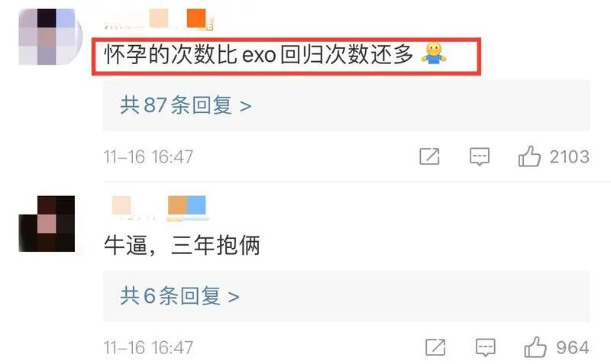Click the 964 like count
The width and height of the screenshot is (611, 364).
572,347
